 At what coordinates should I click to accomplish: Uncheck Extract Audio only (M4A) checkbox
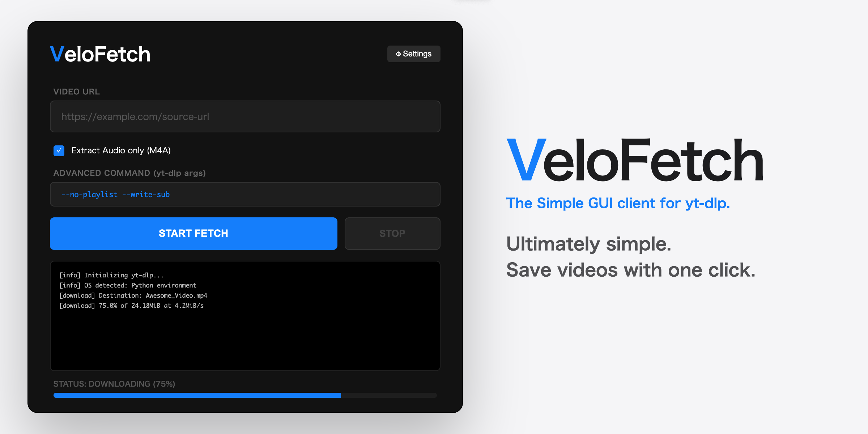coord(59,150)
